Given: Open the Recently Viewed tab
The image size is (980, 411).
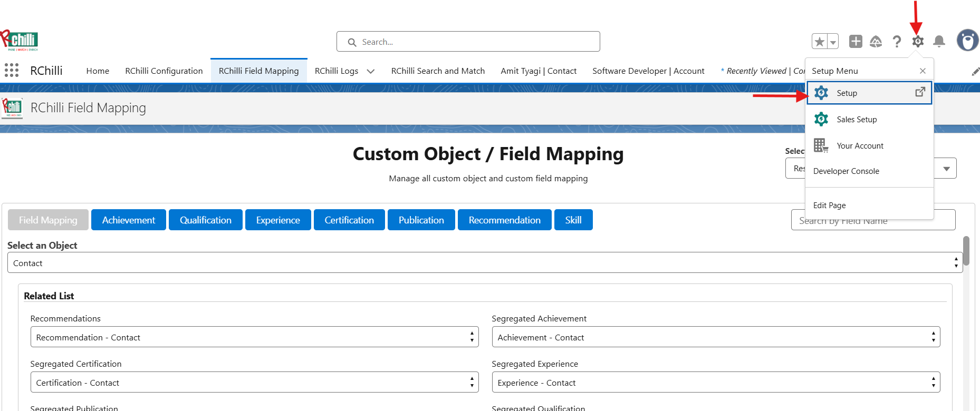Looking at the screenshot, I should coord(763,71).
